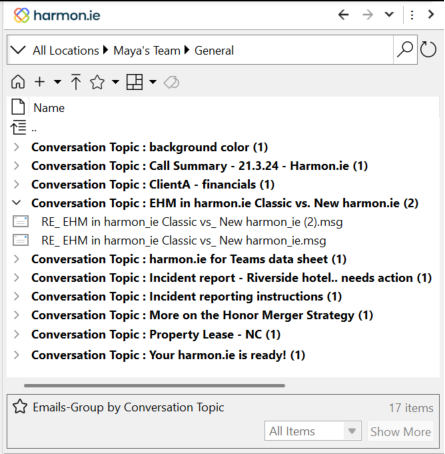The width and height of the screenshot is (445, 454).
Task: Select Property Lease - NC row
Action: coord(156,334)
